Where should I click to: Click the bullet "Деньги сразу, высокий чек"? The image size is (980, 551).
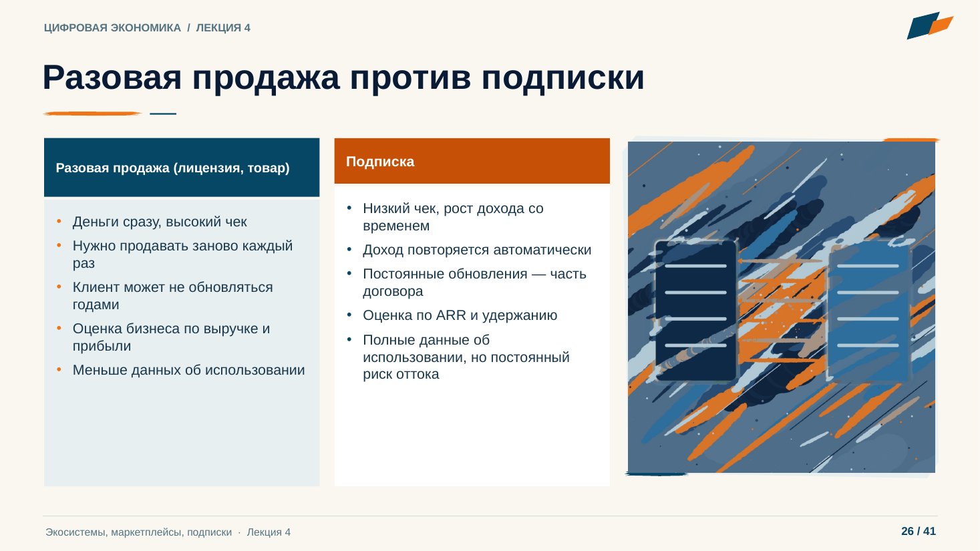coord(160,222)
